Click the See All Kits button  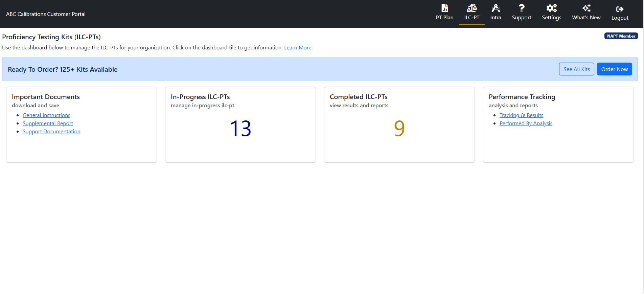[576, 69]
